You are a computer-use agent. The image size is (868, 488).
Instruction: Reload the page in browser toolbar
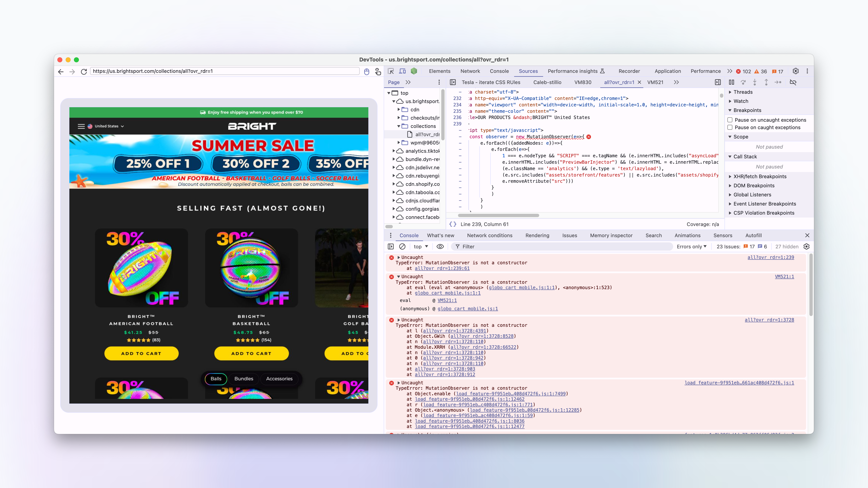click(x=84, y=71)
